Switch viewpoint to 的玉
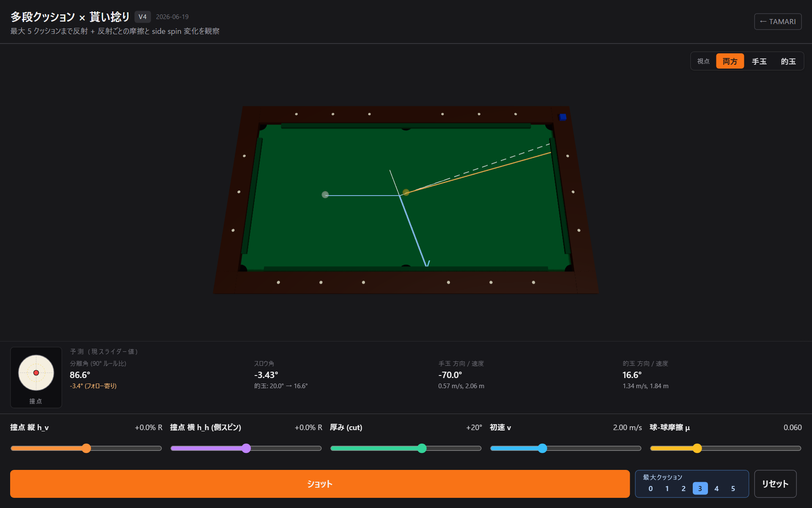Screen dimensions: 812x508 pyautogui.click(x=788, y=61)
